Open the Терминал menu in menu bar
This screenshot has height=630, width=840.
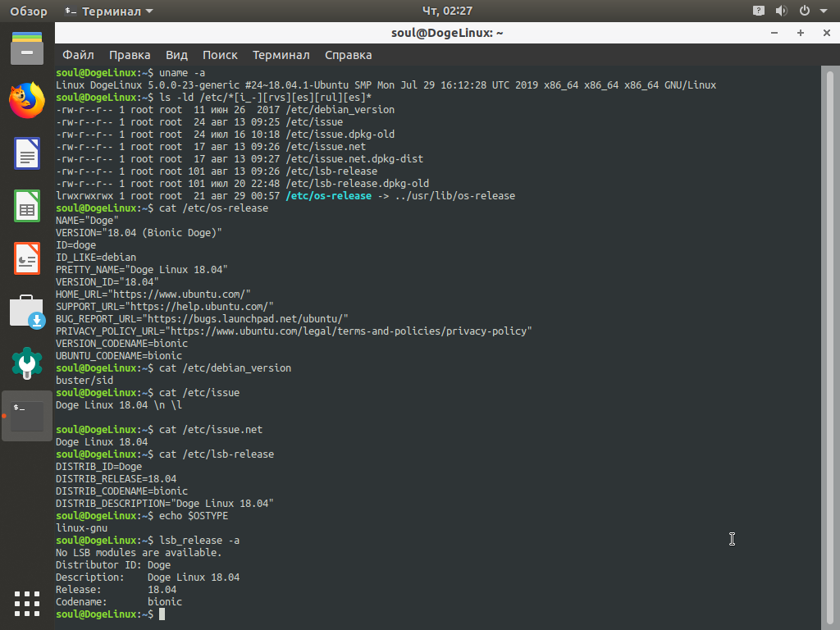pos(281,55)
